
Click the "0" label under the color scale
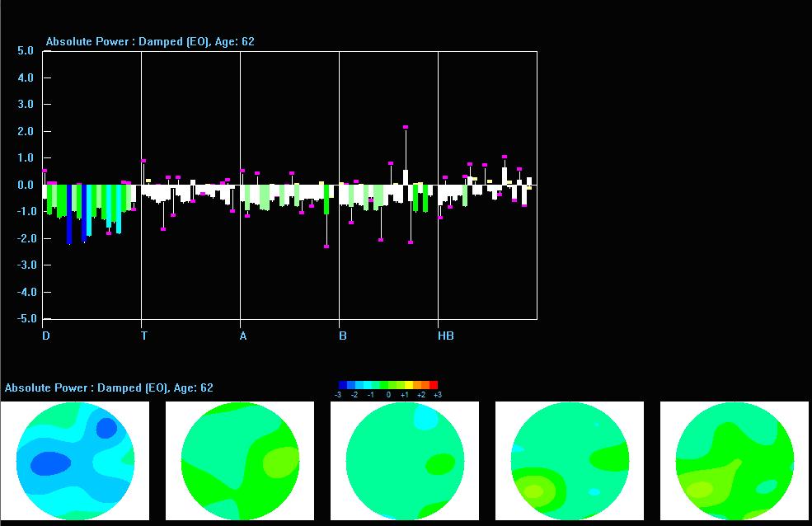click(388, 395)
